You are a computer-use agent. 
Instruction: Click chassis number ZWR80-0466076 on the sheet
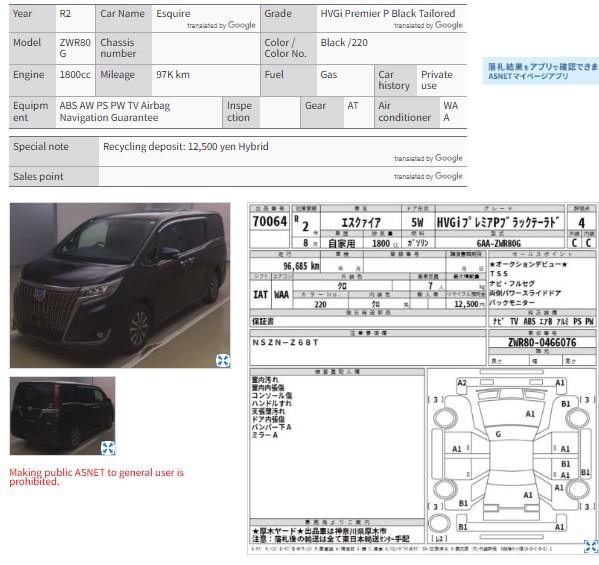[542, 342]
